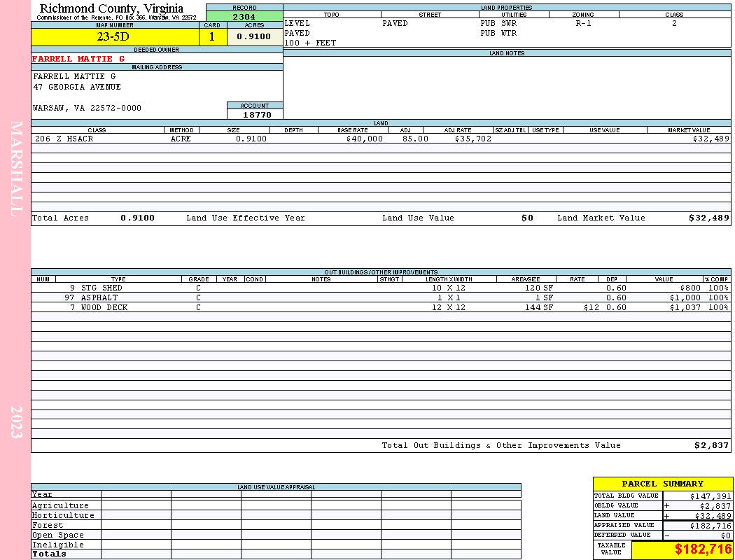The image size is (735, 560).
Task: Click the Open Space row label
Action: point(57,535)
